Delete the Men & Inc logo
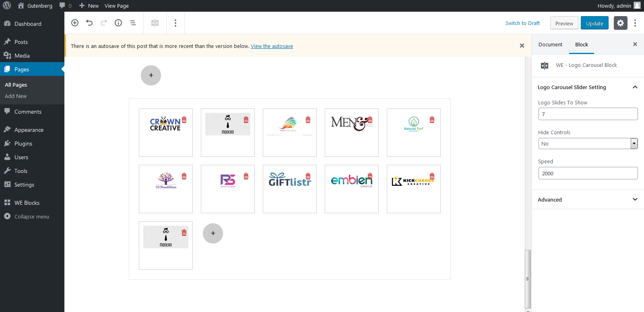644x312 pixels. (x=370, y=120)
